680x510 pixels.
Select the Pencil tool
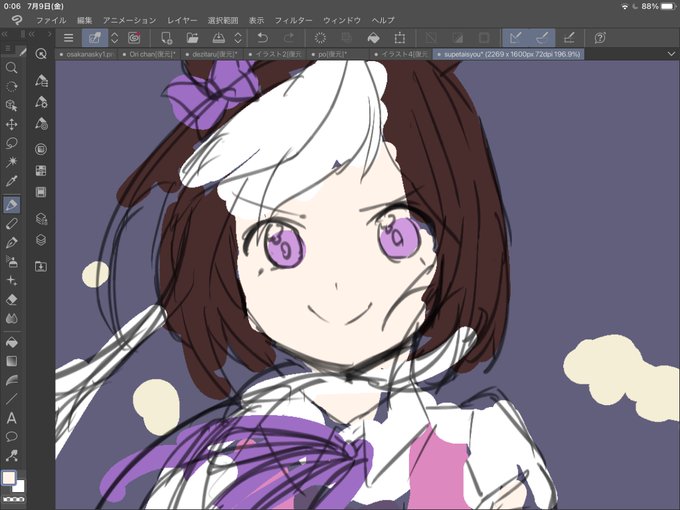pos(12,224)
